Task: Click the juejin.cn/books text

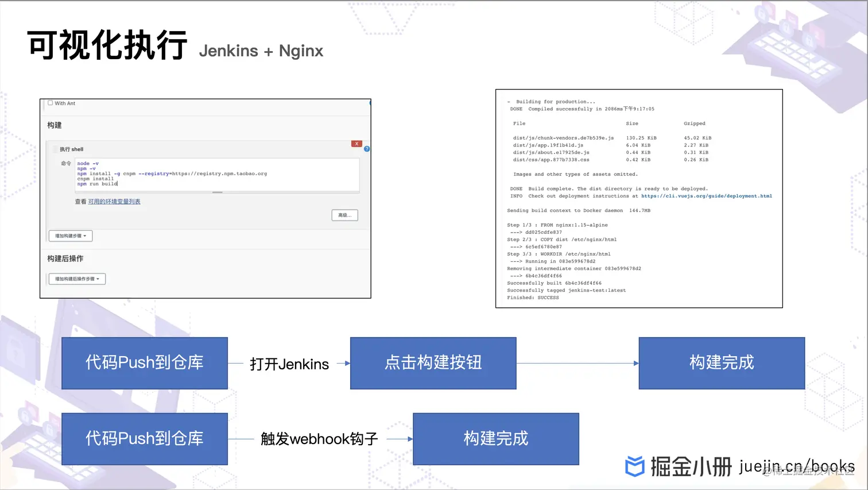Action: click(797, 466)
